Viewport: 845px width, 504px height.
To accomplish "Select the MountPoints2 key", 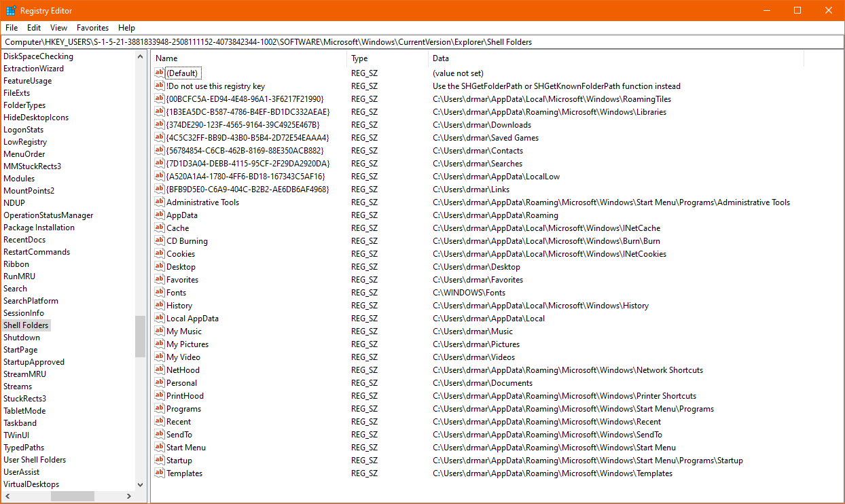I will coord(29,191).
